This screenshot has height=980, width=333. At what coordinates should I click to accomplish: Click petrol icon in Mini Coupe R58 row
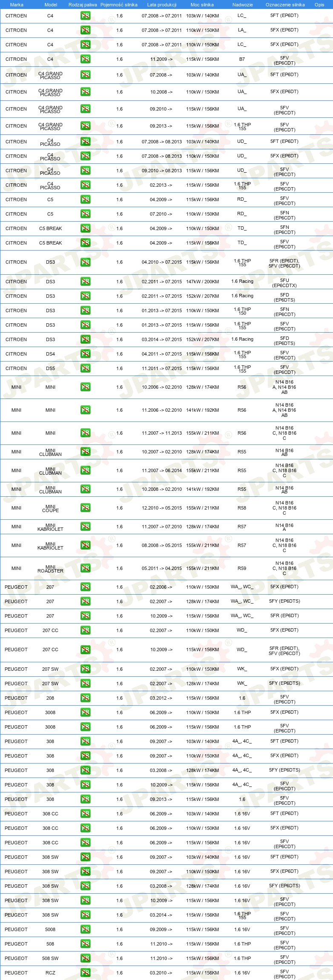pyautogui.click(x=85, y=508)
